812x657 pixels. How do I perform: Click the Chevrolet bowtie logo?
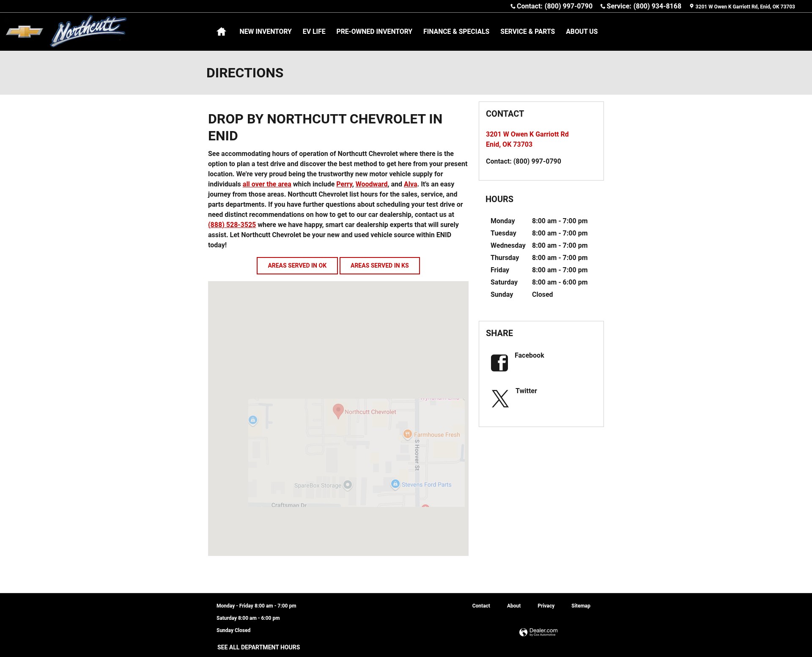tap(25, 32)
